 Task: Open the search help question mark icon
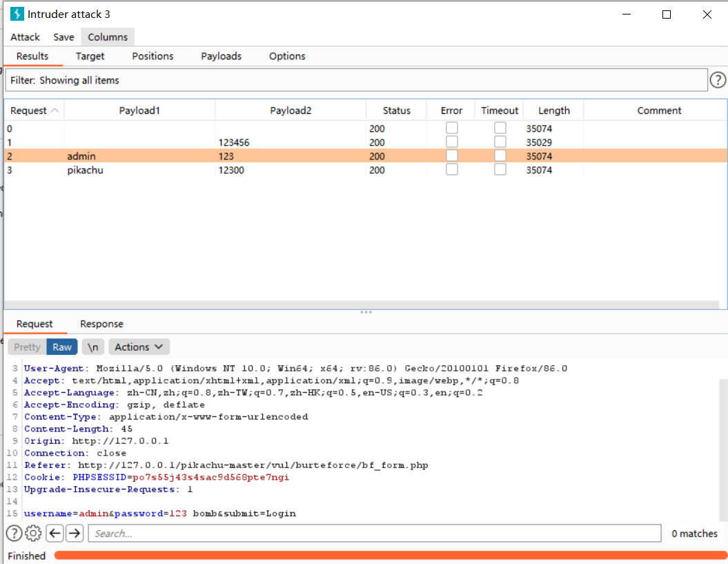pos(14,533)
